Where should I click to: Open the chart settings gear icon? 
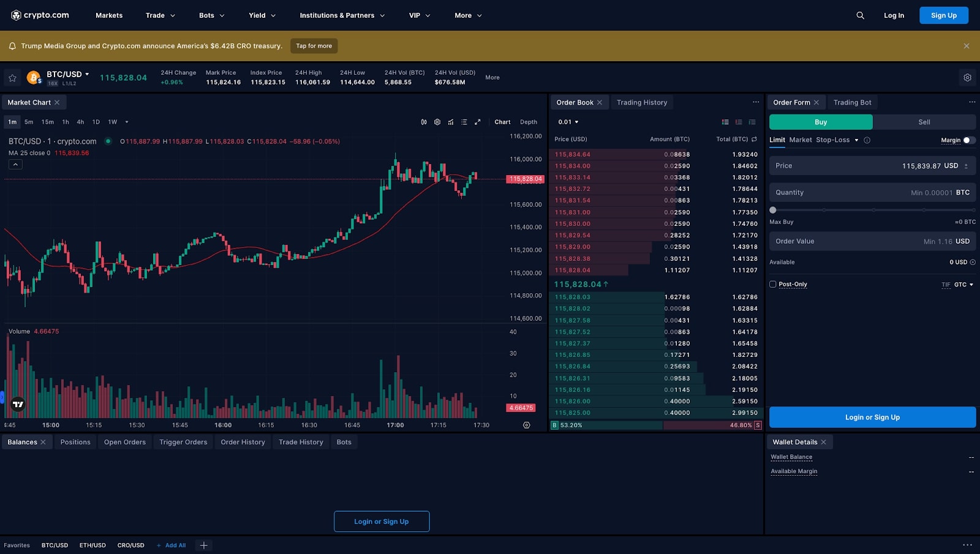click(x=437, y=122)
